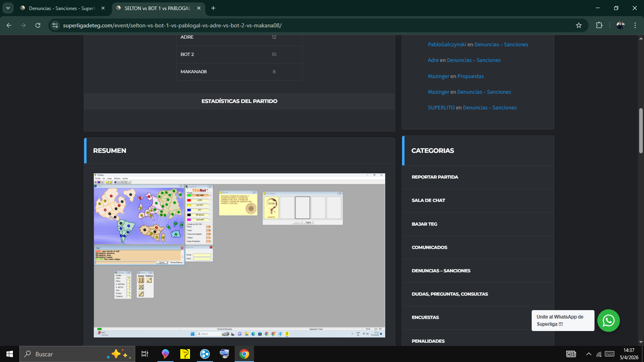Go back using browser back arrow
644x362 pixels.
pyautogui.click(x=9, y=25)
